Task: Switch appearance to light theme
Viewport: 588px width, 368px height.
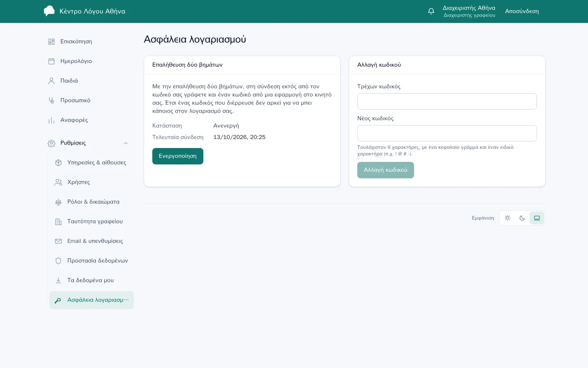Action: click(508, 218)
